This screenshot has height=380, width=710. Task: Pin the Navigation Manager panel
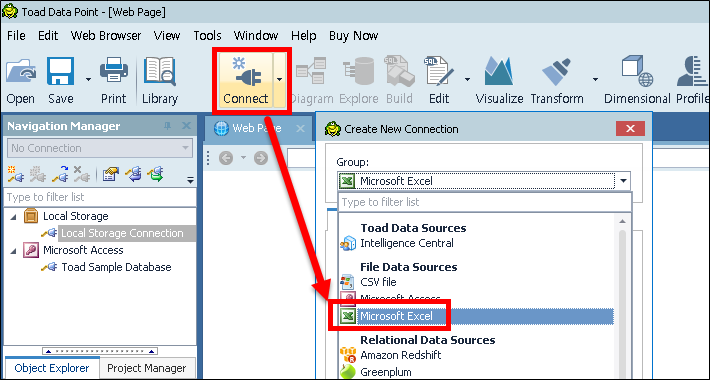coord(168,126)
